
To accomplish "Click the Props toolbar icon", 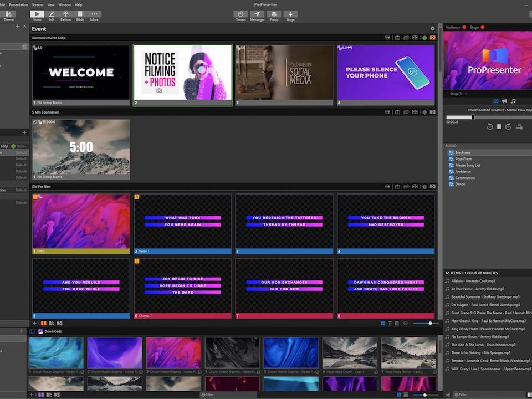I will click(x=274, y=15).
